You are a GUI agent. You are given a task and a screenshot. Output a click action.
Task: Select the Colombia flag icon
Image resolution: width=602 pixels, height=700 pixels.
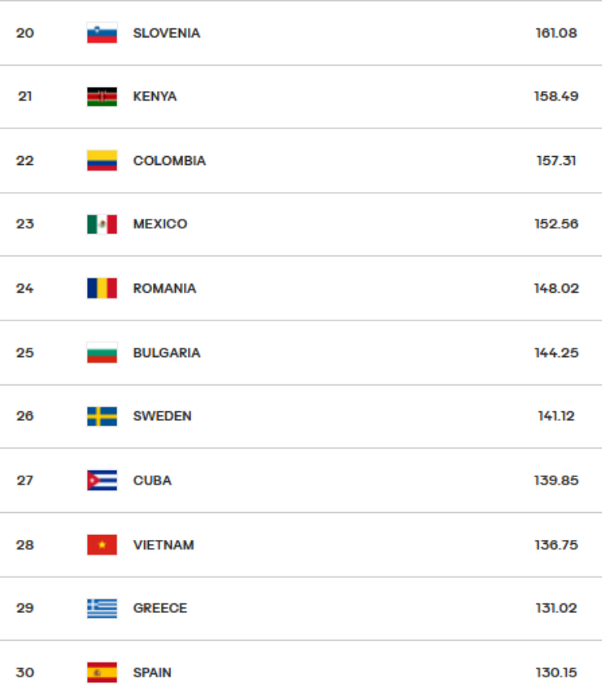point(102,161)
